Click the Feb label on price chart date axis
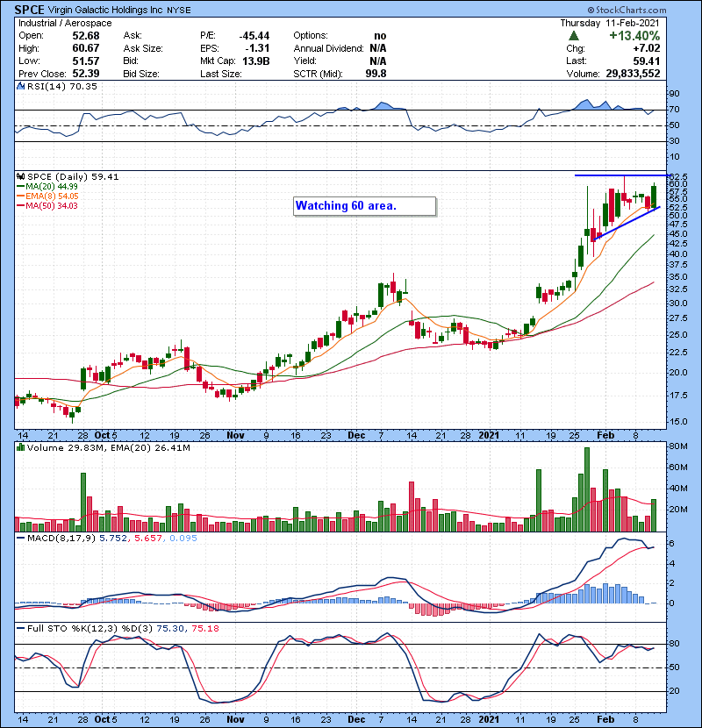 (605, 436)
